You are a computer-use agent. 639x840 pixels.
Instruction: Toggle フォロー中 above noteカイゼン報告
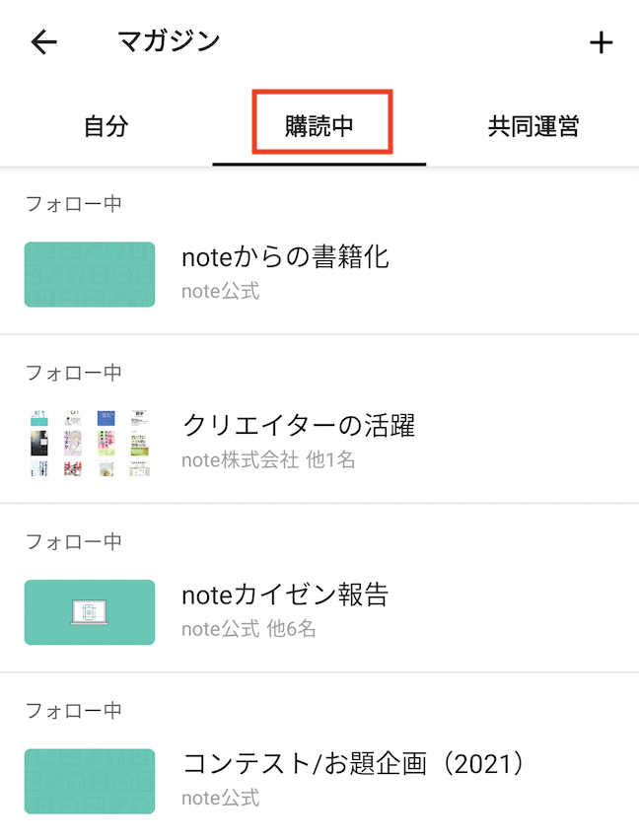74,541
